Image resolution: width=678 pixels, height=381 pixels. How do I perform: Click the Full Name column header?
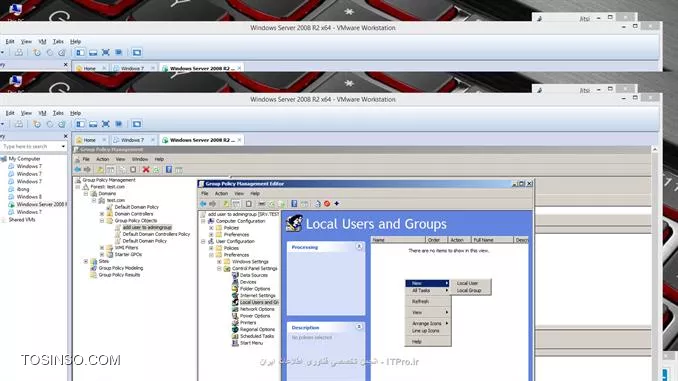coord(492,240)
